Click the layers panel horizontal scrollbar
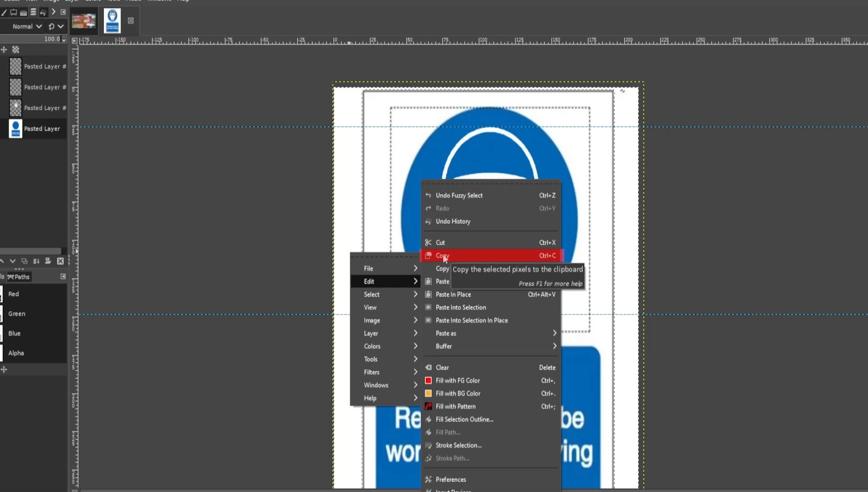 pos(30,251)
